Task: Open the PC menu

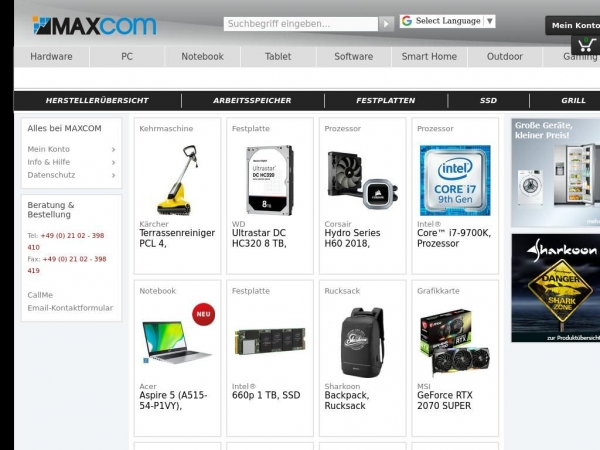Action: pos(127,57)
